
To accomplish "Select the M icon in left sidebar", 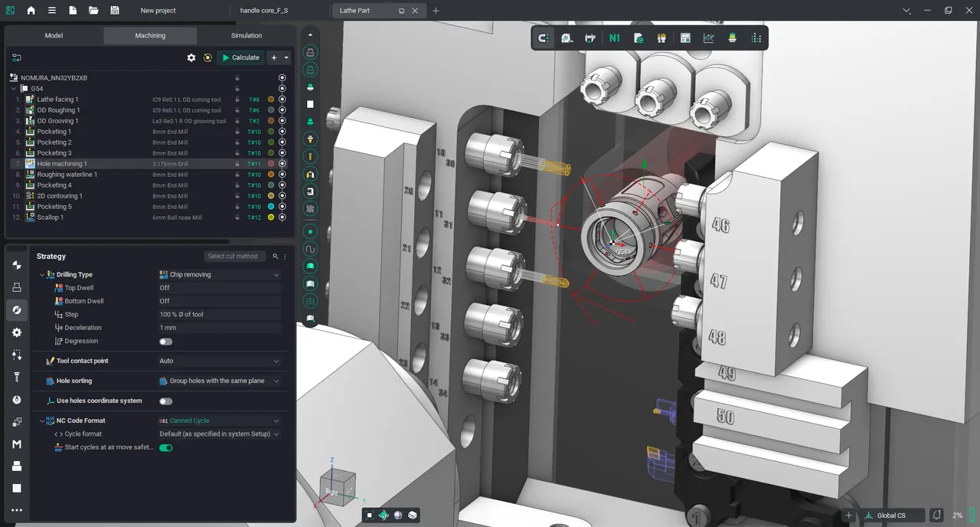I will tap(17, 444).
